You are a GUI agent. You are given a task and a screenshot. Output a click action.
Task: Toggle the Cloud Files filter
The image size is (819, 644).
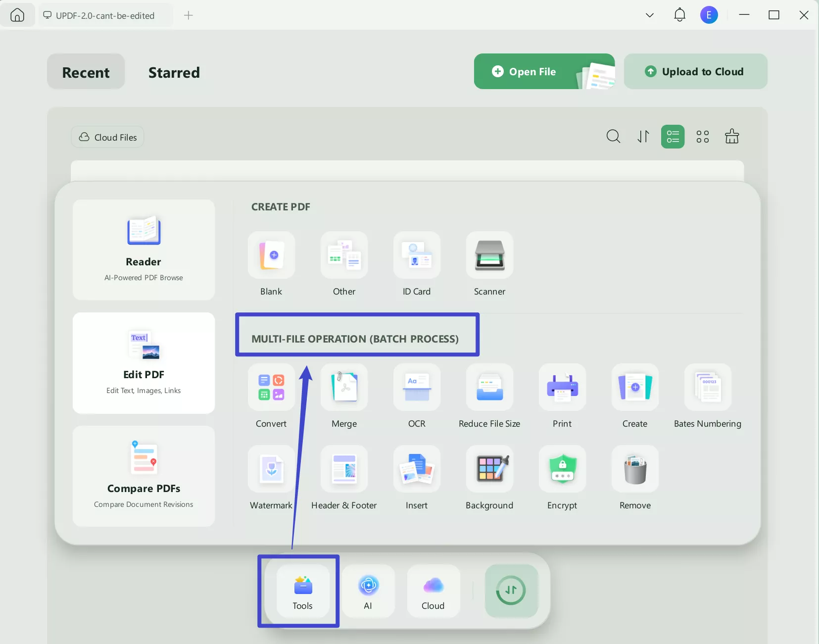pyautogui.click(x=107, y=137)
